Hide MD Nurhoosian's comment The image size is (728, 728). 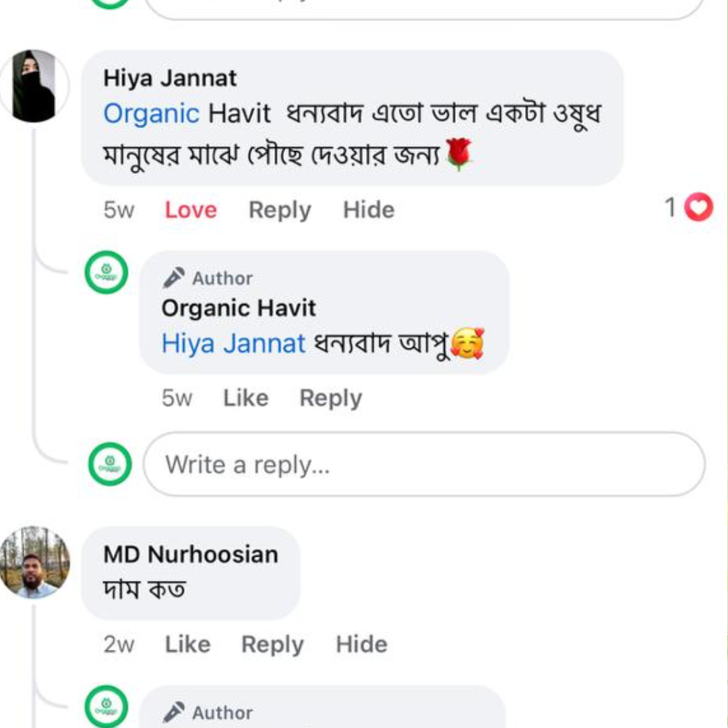tap(361, 644)
